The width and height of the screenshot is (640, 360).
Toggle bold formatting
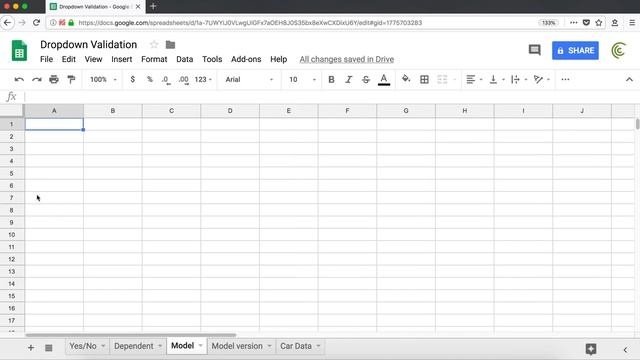click(331, 80)
